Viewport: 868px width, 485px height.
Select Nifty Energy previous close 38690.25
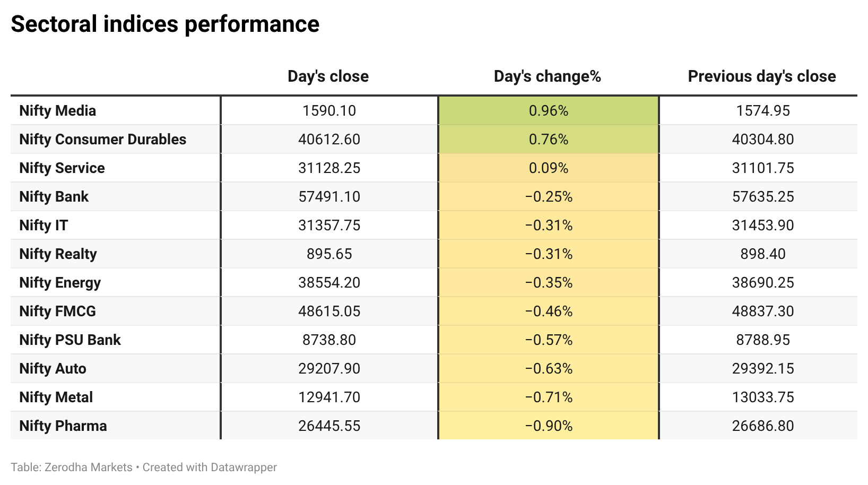click(x=763, y=282)
